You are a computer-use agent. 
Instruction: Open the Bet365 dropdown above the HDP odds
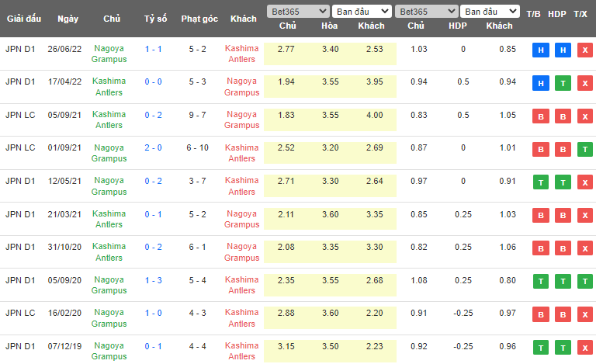[425, 12]
